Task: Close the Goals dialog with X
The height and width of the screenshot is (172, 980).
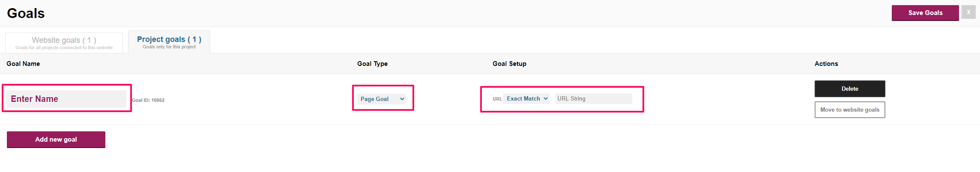Action: coord(968,12)
